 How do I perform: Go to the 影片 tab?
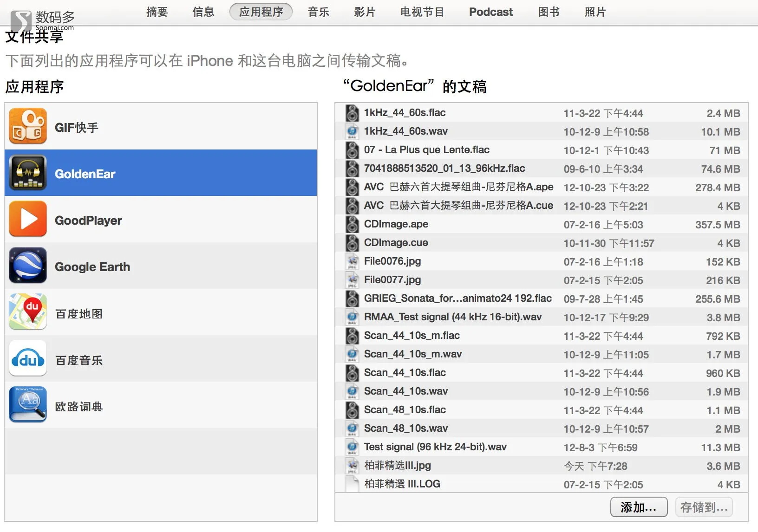click(365, 12)
